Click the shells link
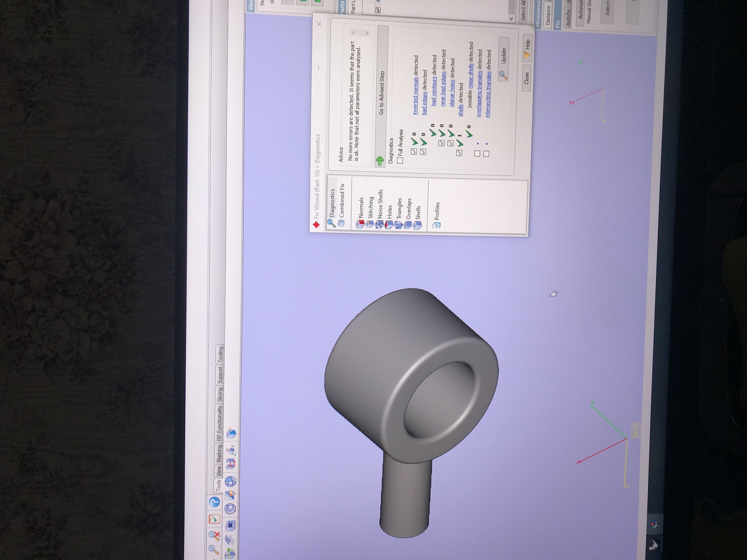 [461, 110]
